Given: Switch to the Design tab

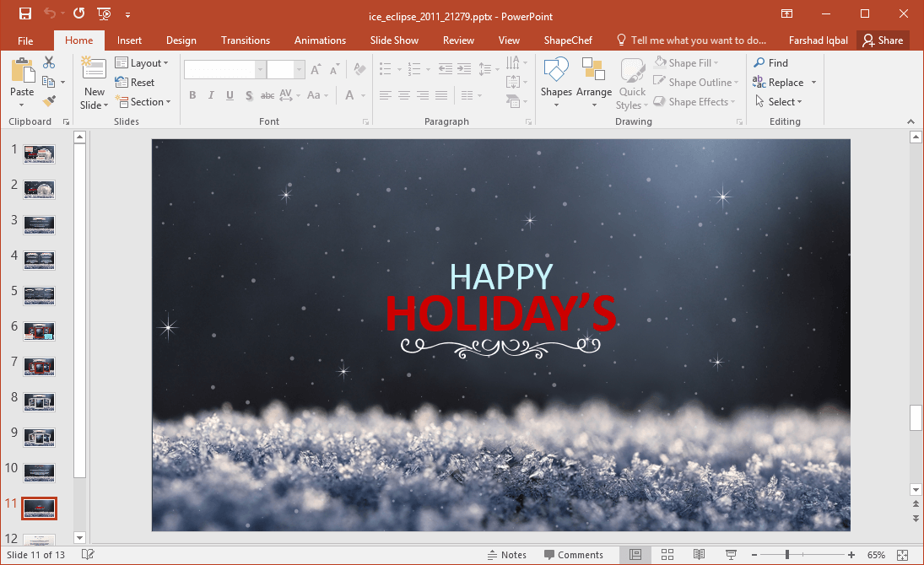Looking at the screenshot, I should point(181,40).
